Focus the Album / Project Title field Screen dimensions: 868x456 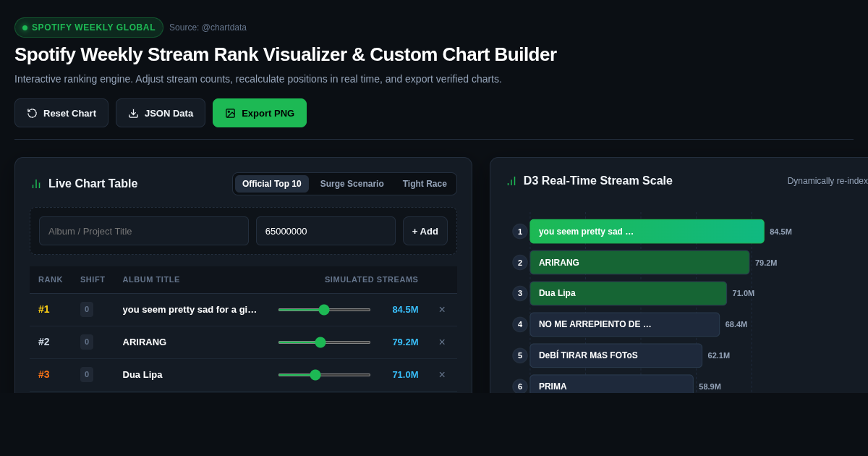coord(144,231)
